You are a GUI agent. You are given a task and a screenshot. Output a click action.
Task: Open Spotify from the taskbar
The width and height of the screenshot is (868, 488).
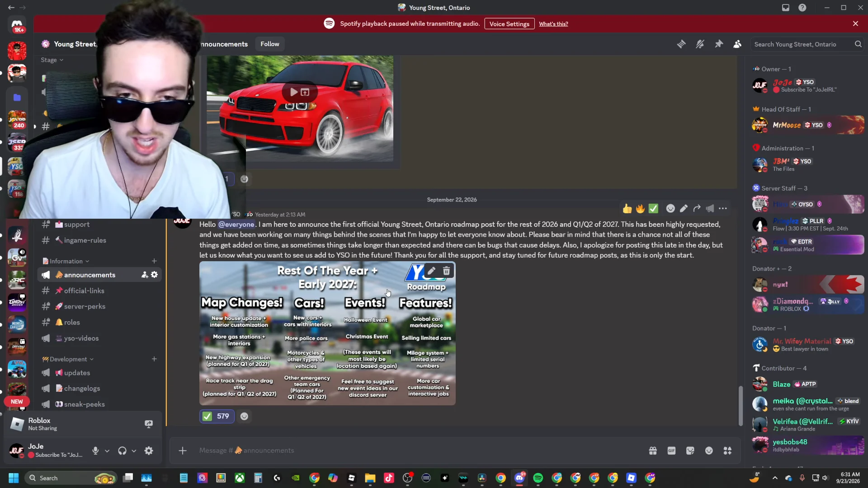pos(538,478)
